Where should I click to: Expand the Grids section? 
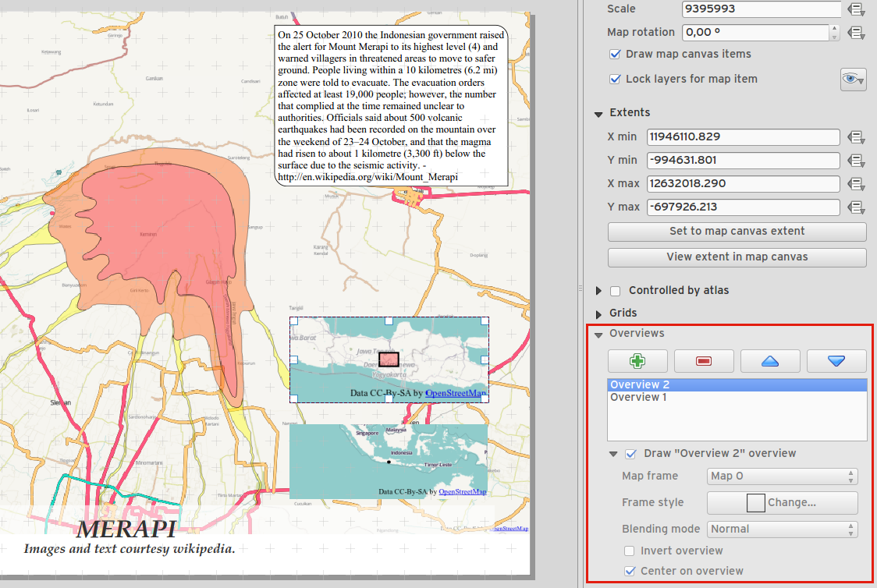(x=599, y=313)
